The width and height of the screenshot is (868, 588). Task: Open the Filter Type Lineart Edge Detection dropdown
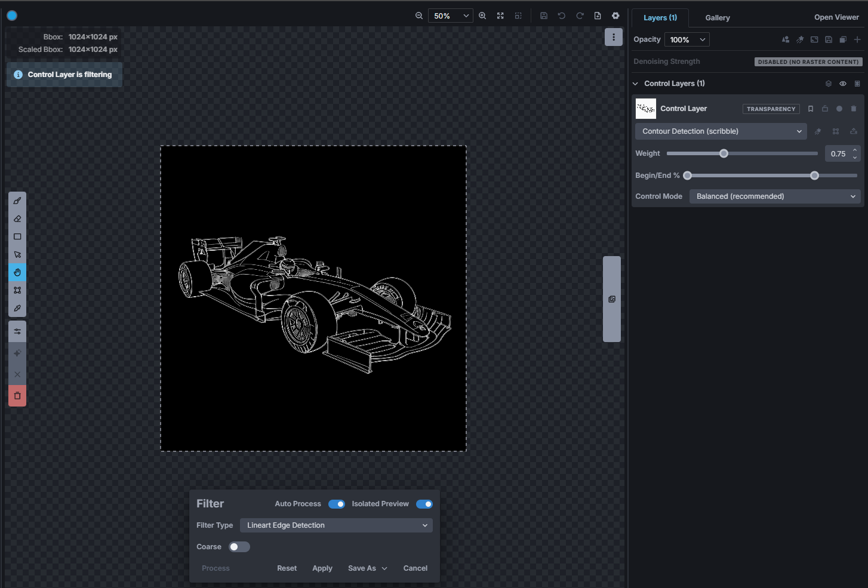tap(336, 525)
